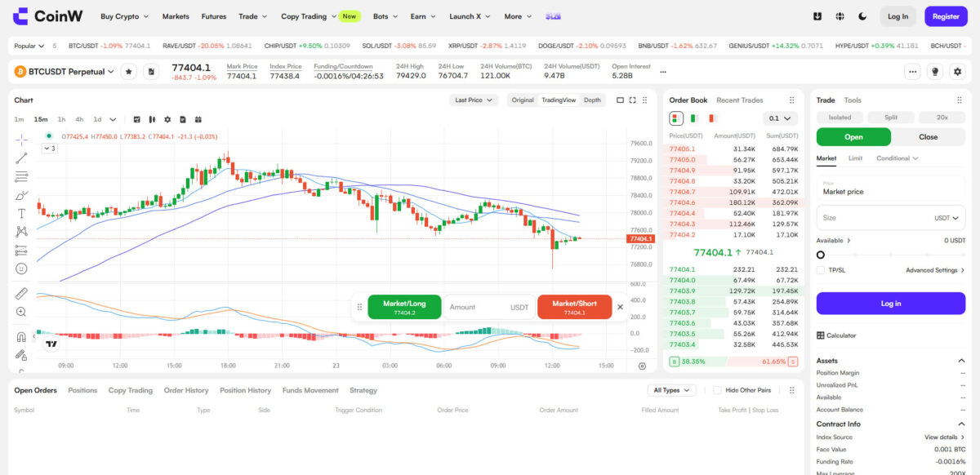
Task: Enter chart fullscreen mode icon
Action: 634,100
